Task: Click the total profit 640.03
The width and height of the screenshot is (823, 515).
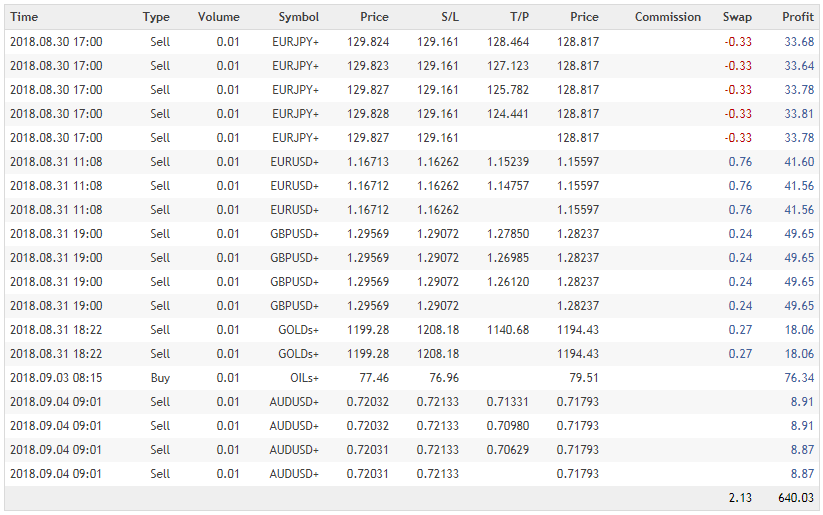Action: click(796, 498)
